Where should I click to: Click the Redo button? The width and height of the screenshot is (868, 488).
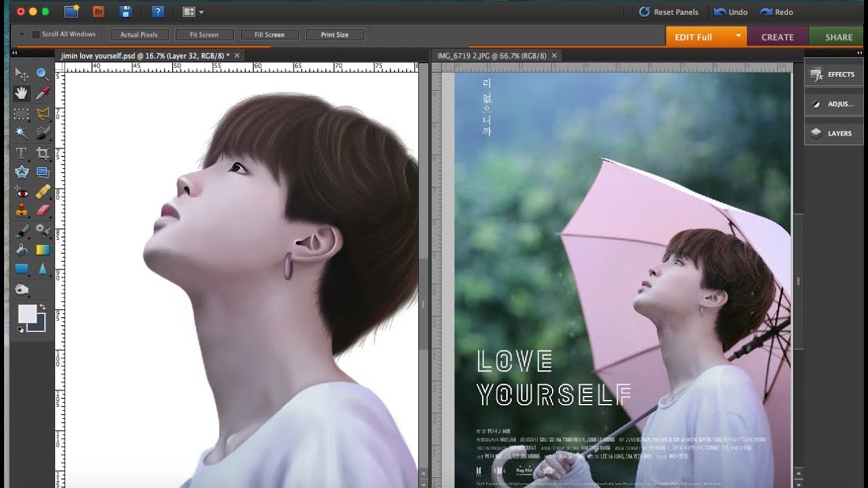point(776,12)
